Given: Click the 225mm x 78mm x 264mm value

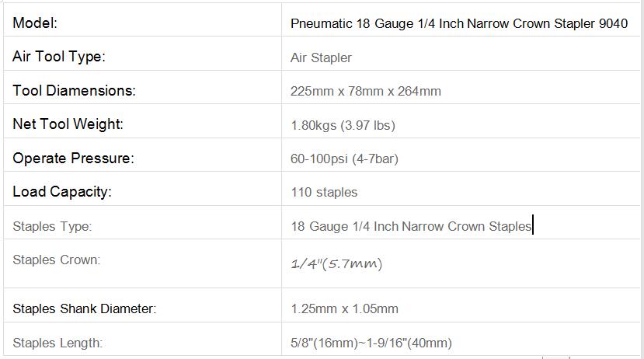Looking at the screenshot, I should coord(366,91).
